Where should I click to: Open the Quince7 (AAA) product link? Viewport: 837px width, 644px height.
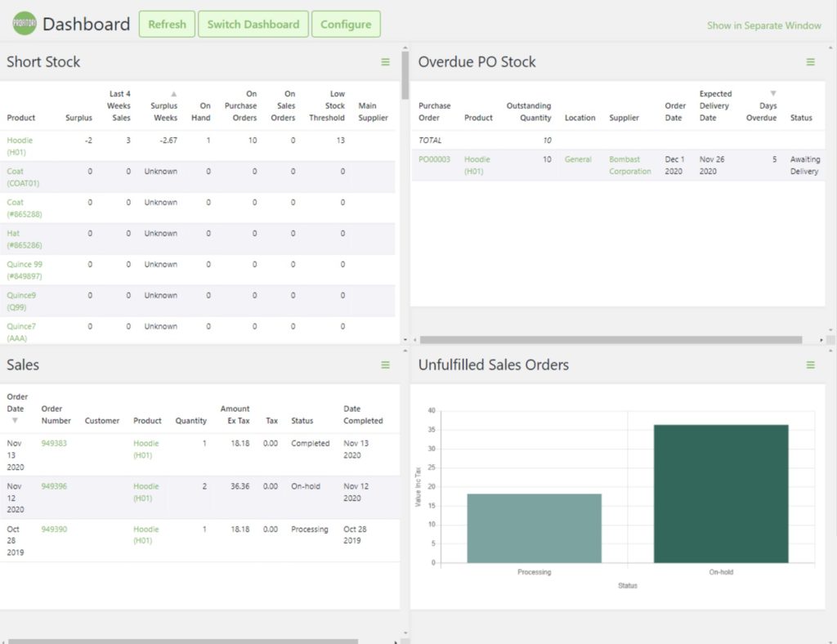coord(21,332)
